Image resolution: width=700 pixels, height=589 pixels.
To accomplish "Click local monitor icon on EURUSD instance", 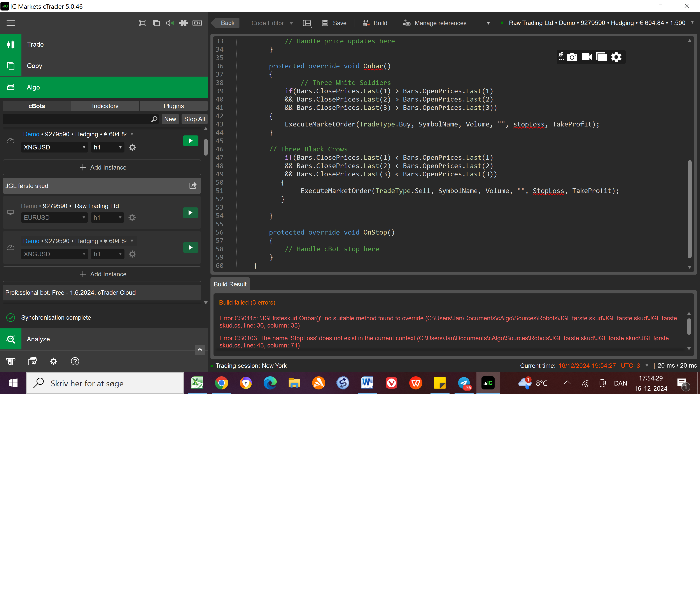I will (11, 213).
